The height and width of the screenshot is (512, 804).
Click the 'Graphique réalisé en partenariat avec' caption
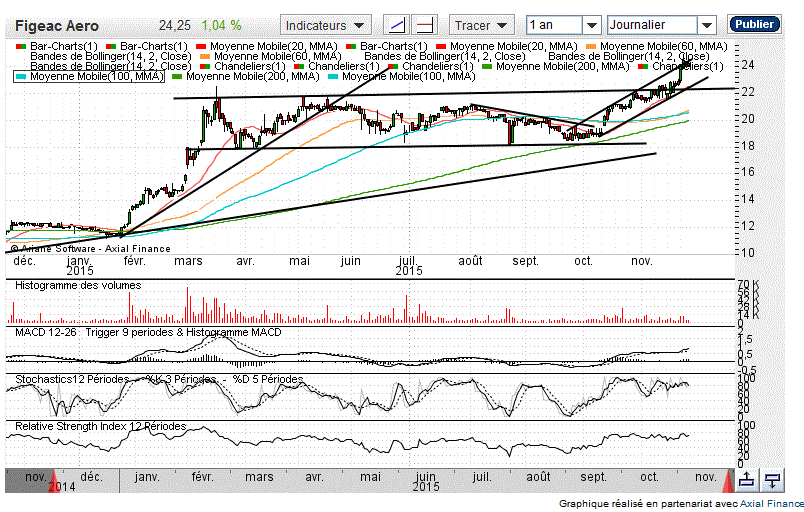(x=648, y=504)
